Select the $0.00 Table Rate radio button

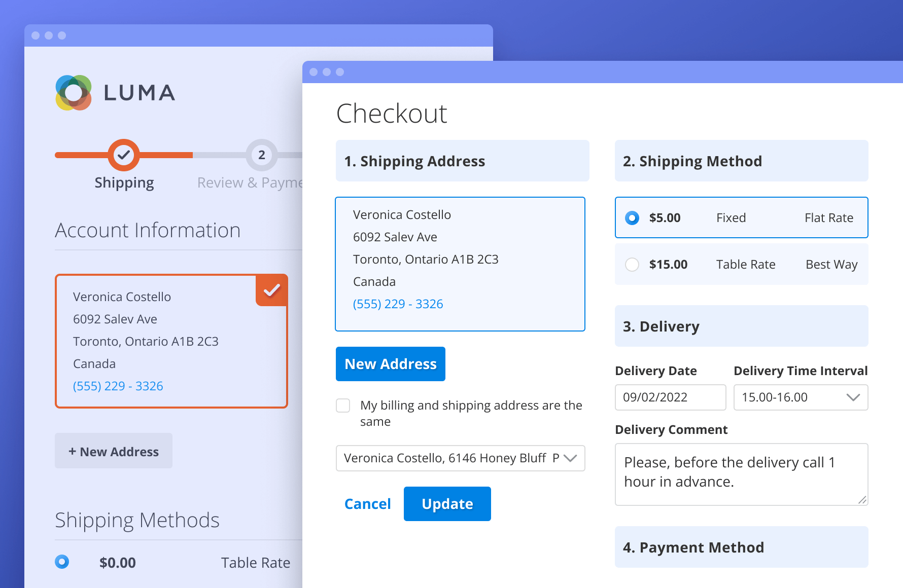(x=62, y=562)
